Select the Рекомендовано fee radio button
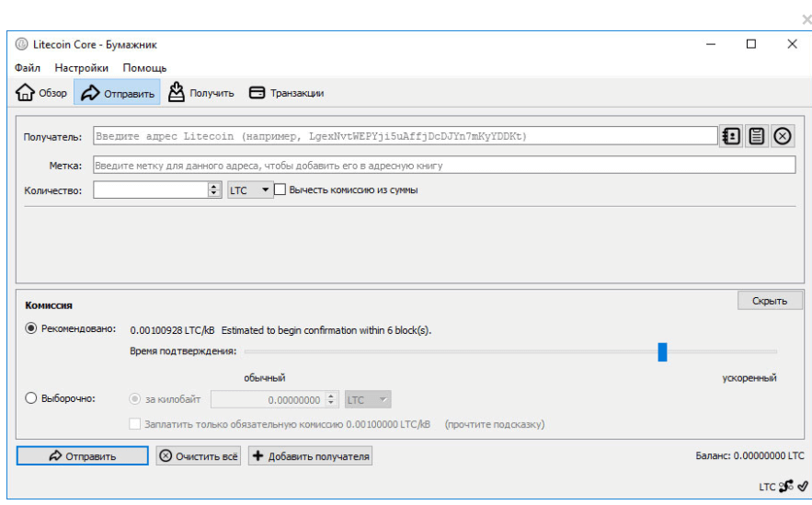Image resolution: width=812 pixels, height=505 pixels. pyautogui.click(x=31, y=328)
